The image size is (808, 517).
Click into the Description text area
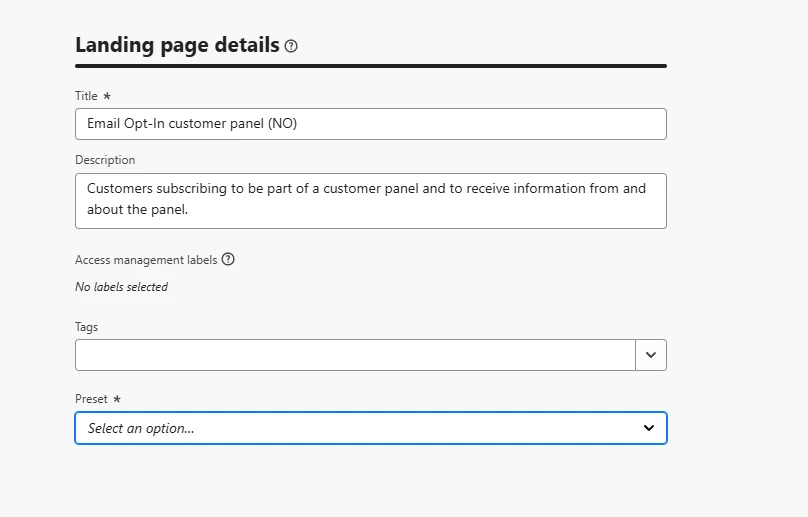pos(371,201)
